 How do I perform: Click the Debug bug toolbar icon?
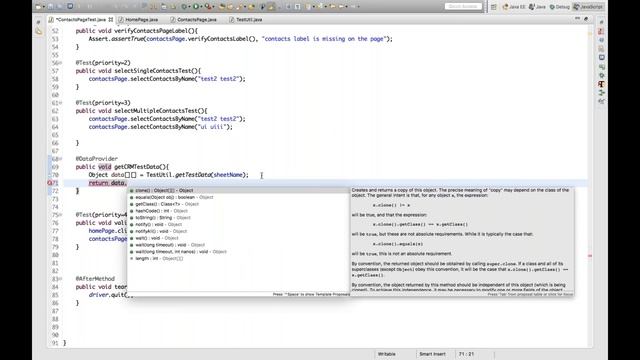click(x=184, y=7)
